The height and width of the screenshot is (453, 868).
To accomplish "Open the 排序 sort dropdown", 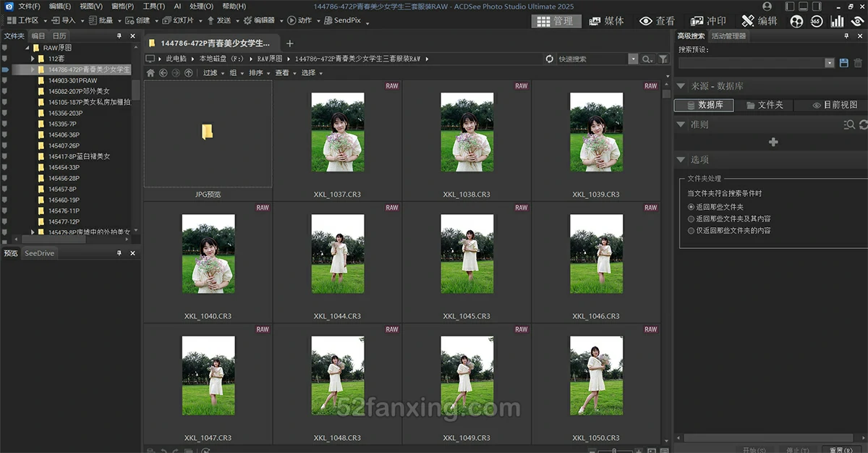I will point(258,72).
